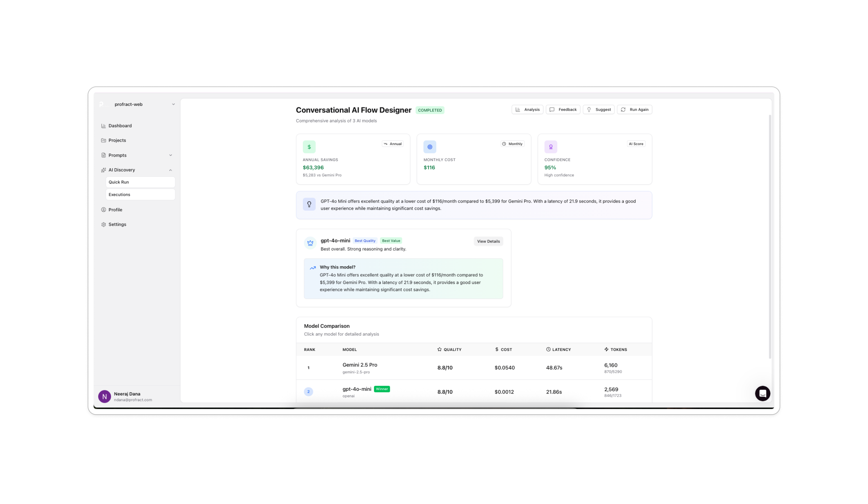Image resolution: width=868 pixels, height=504 pixels.
Task: Click the Settings gear icon
Action: pos(104,224)
